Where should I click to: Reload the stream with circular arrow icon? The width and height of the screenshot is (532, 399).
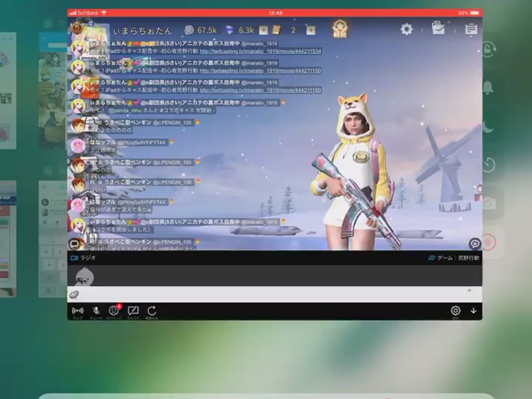(x=151, y=310)
